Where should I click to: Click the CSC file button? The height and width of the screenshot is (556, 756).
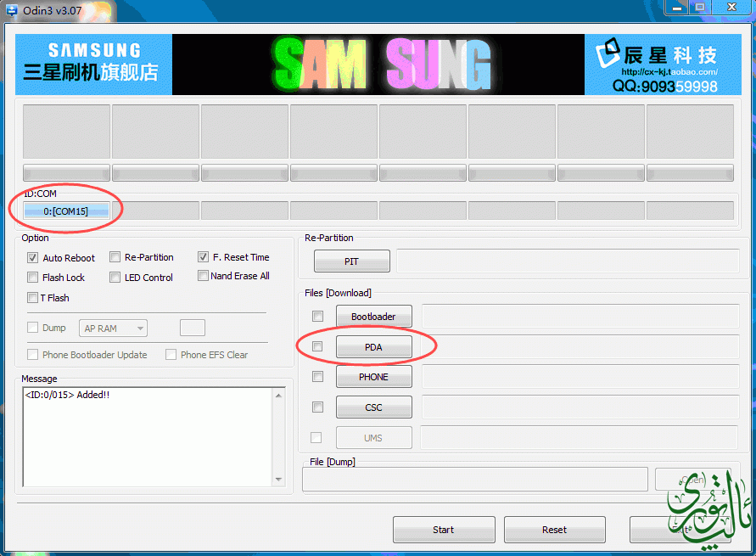pyautogui.click(x=373, y=407)
